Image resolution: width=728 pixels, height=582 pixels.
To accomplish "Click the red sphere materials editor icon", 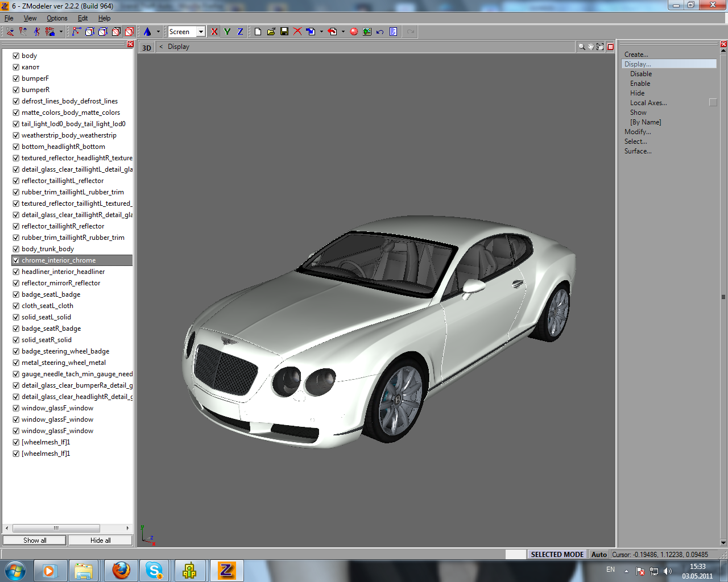I will (354, 32).
